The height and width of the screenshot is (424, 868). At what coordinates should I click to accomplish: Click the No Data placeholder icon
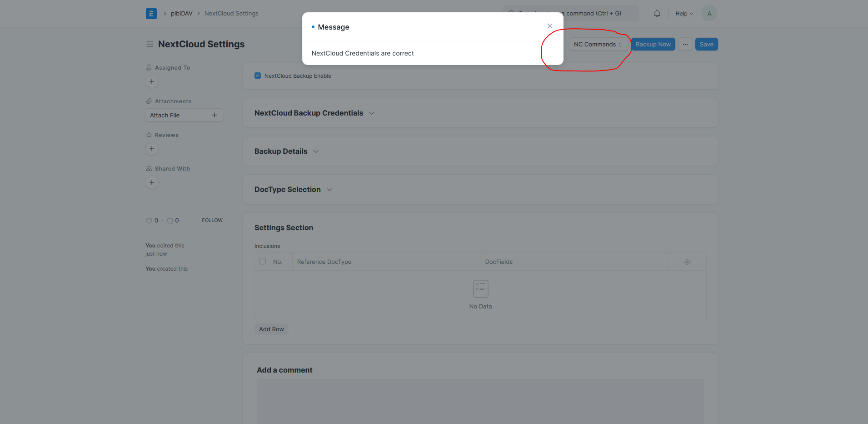coord(480,288)
